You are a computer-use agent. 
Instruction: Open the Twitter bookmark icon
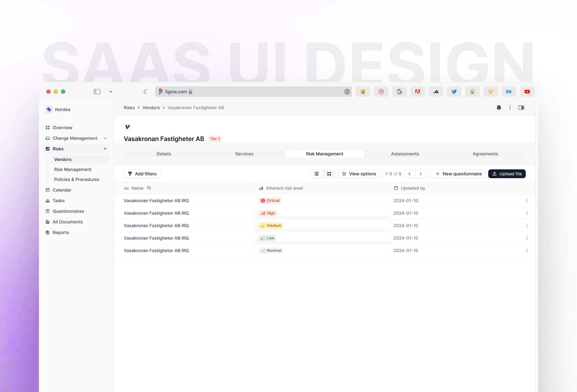click(454, 92)
